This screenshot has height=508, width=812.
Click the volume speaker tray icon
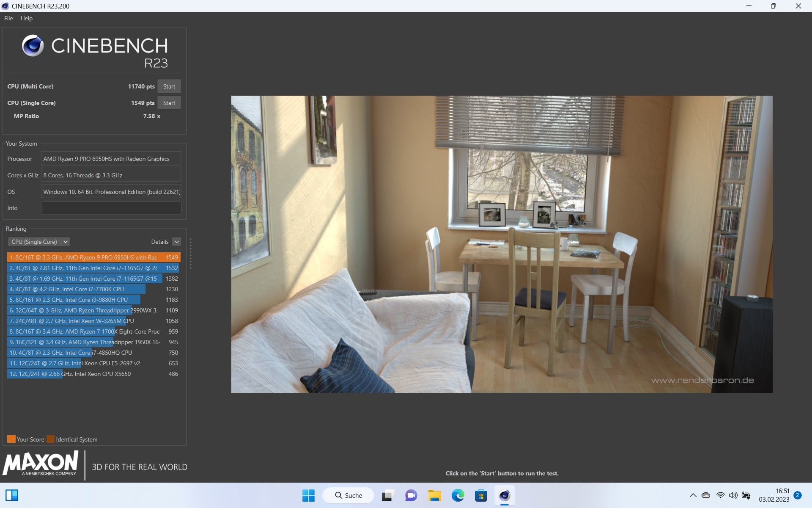click(x=733, y=495)
